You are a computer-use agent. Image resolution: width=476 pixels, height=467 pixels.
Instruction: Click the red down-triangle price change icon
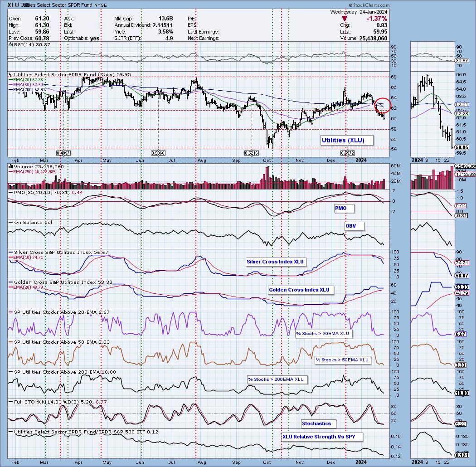click(344, 19)
